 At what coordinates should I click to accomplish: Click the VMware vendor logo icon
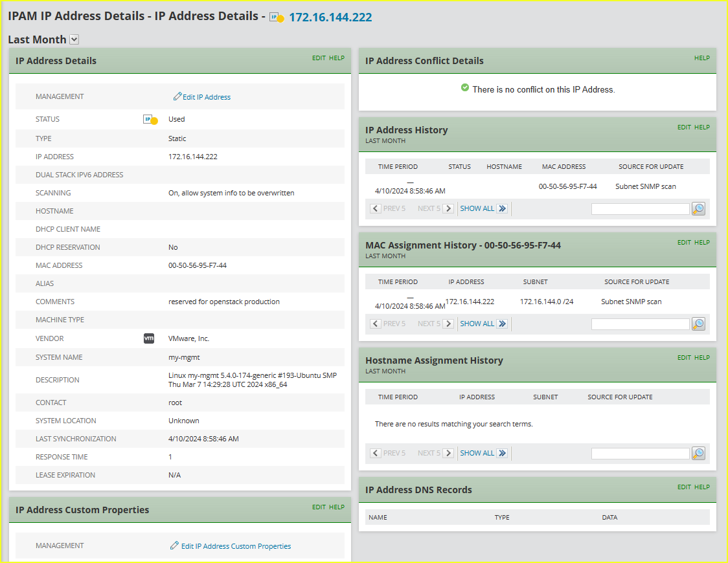point(148,338)
